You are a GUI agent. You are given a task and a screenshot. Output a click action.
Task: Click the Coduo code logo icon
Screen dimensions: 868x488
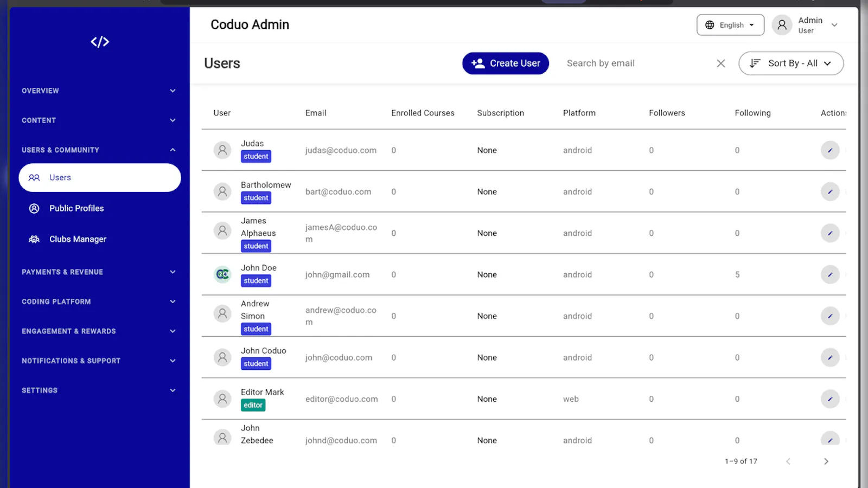(x=100, y=42)
